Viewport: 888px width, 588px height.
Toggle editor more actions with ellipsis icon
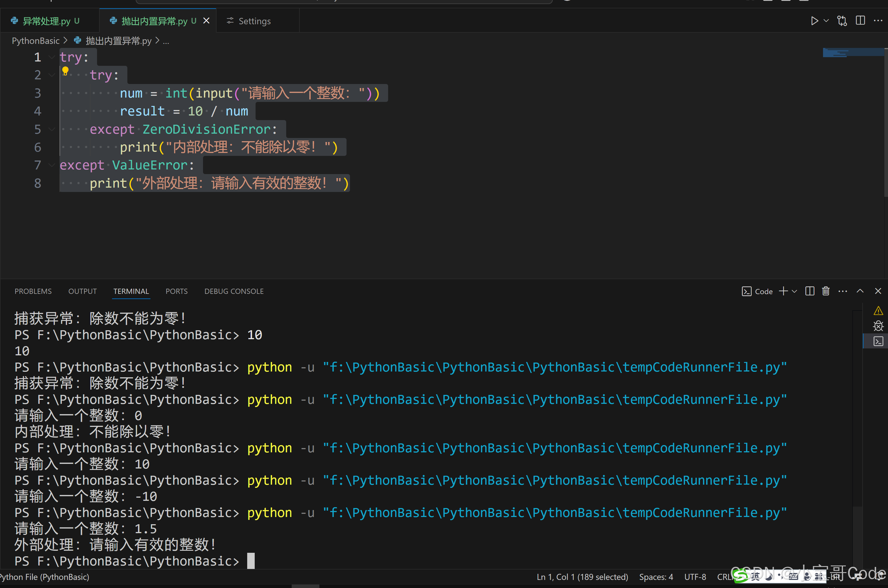point(878,20)
